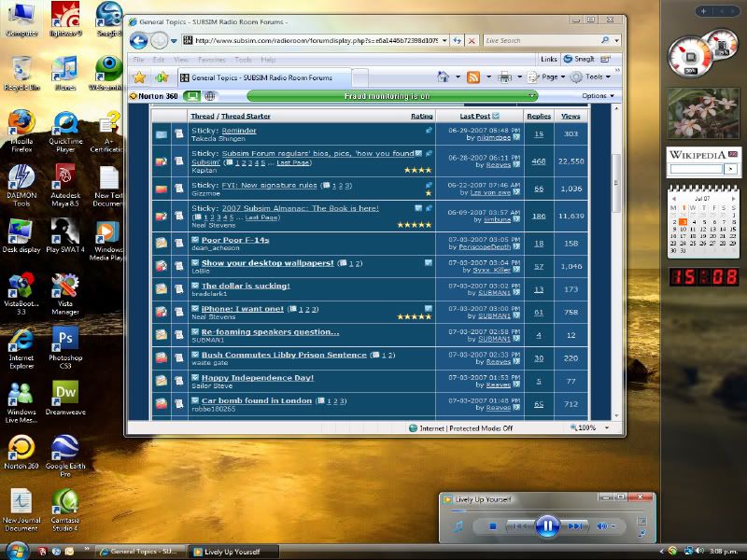
Task: Open the File menu
Action: point(138,60)
